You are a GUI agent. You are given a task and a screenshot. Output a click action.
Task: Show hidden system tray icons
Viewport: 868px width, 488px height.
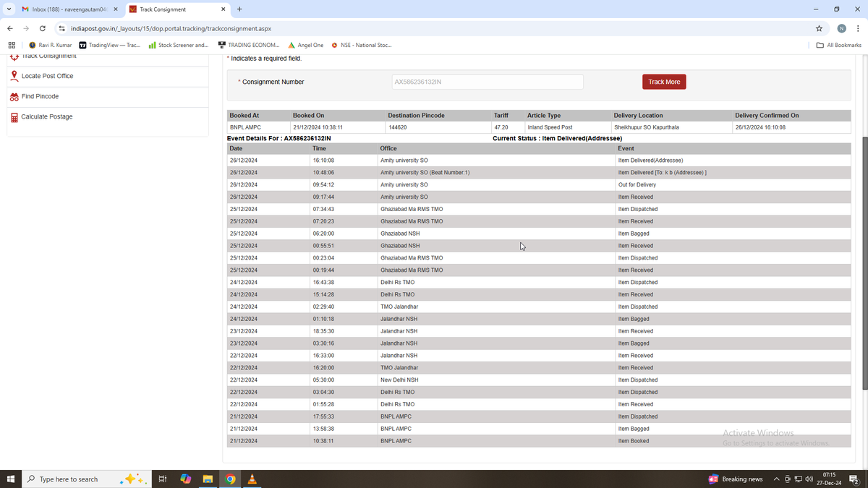777,479
